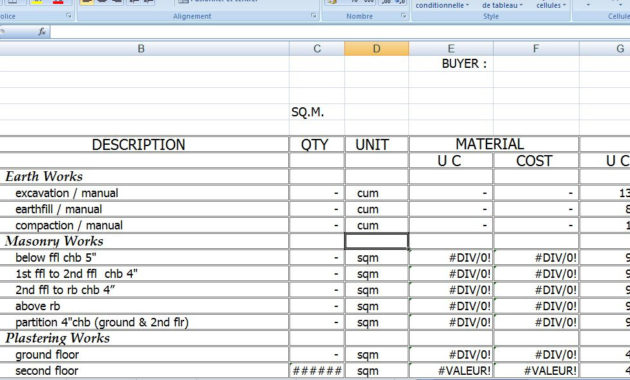Open the Nombre group dialog launcher

[403, 16]
